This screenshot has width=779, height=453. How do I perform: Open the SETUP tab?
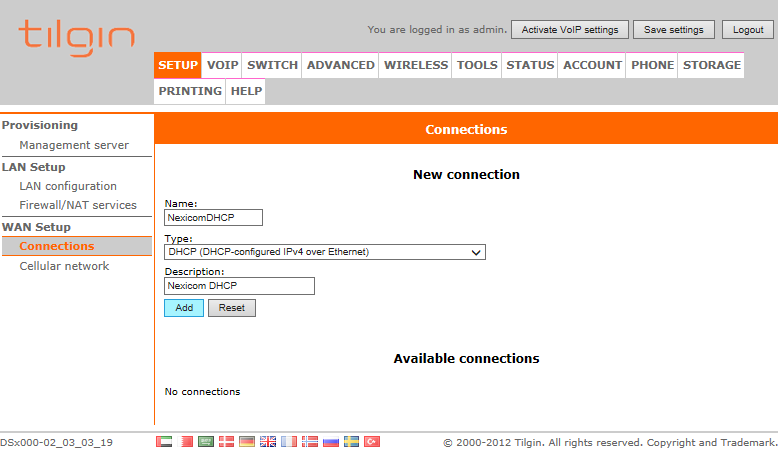178,65
